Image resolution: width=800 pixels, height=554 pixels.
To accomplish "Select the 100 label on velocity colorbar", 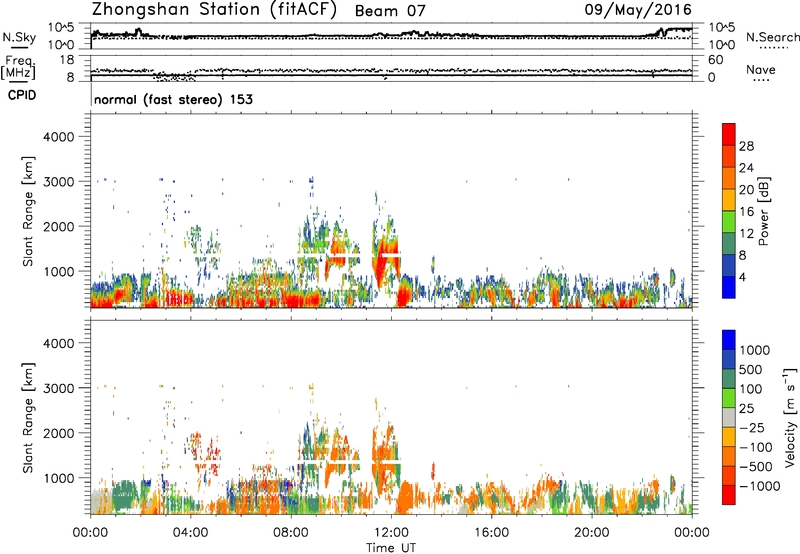I will tap(750, 389).
